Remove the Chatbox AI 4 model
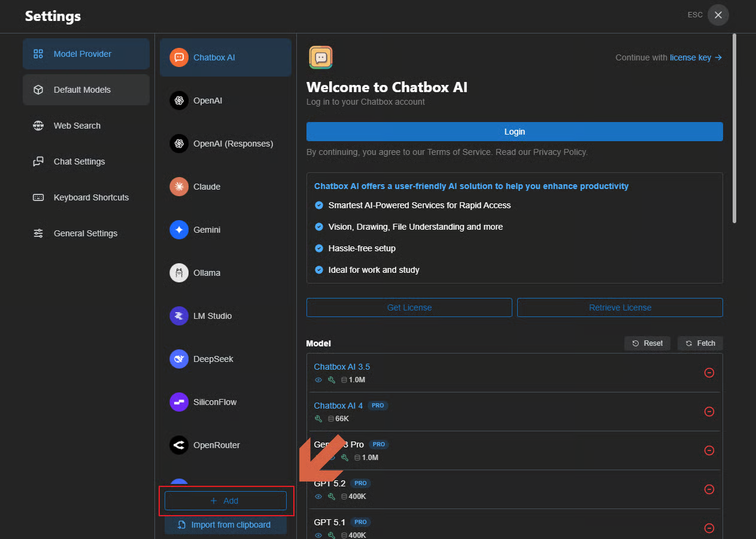 pyautogui.click(x=709, y=412)
